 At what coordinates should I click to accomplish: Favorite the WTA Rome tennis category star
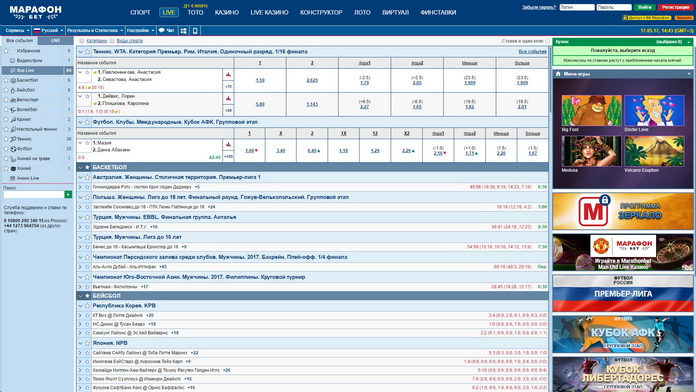click(87, 51)
